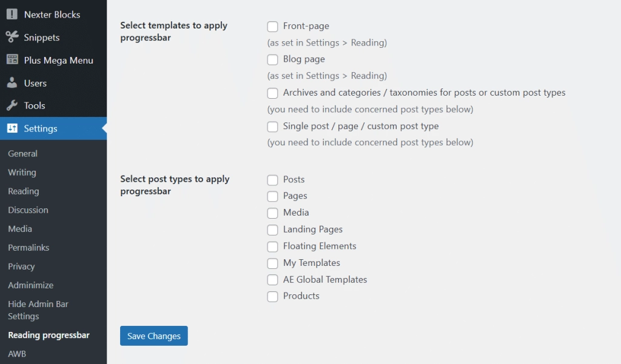Image resolution: width=621 pixels, height=364 pixels.
Task: Open the General settings submenu
Action: click(x=22, y=154)
